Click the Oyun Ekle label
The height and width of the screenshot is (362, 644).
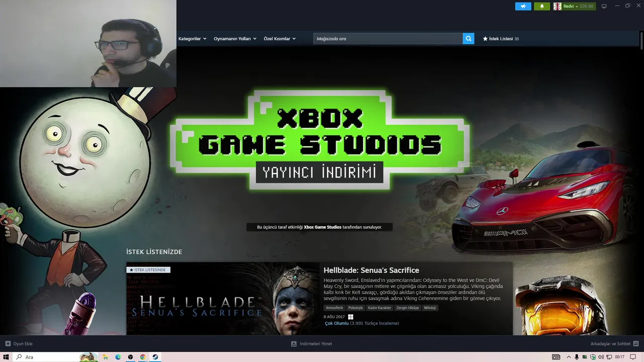[23, 344]
